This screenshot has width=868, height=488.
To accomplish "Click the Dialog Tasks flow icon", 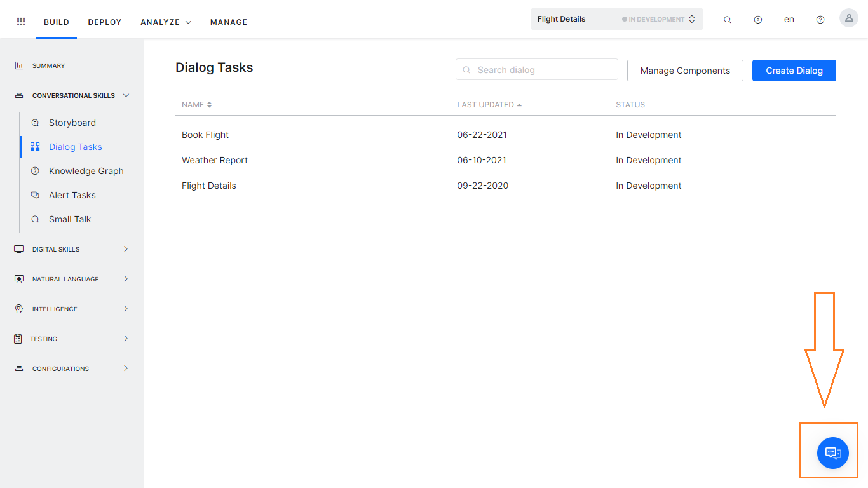I will (x=35, y=147).
